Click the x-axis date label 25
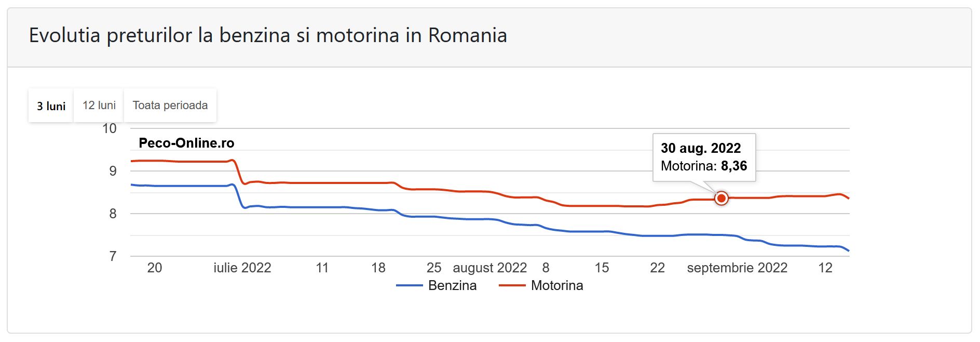Viewport: 980px width, 342px height. point(434,268)
